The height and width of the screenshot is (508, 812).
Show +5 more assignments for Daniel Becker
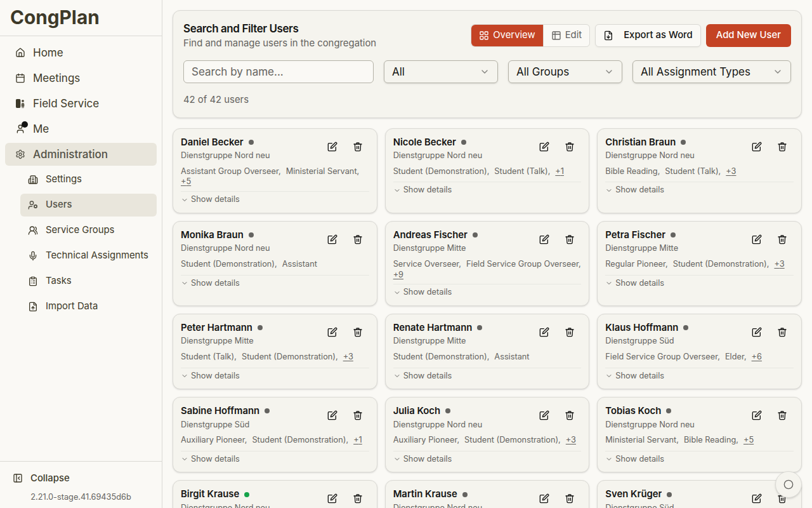coord(186,182)
